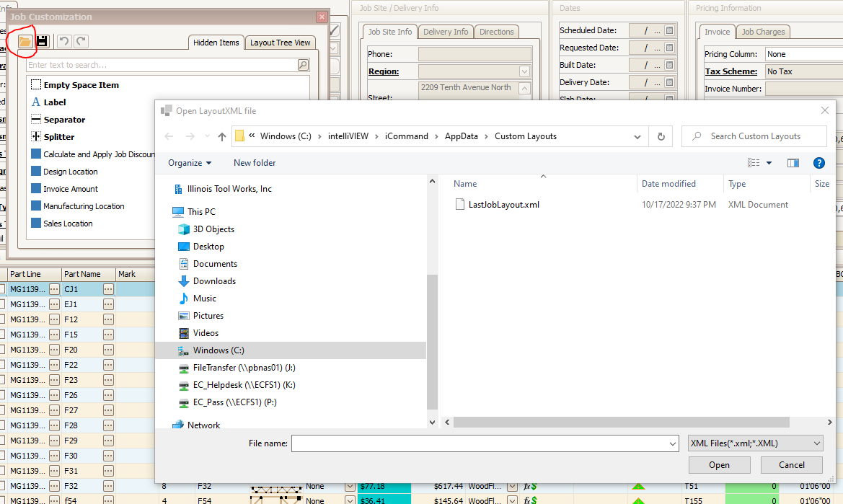Expand the address bar path history dropdown
This screenshot has width=843, height=504.
coord(637,136)
